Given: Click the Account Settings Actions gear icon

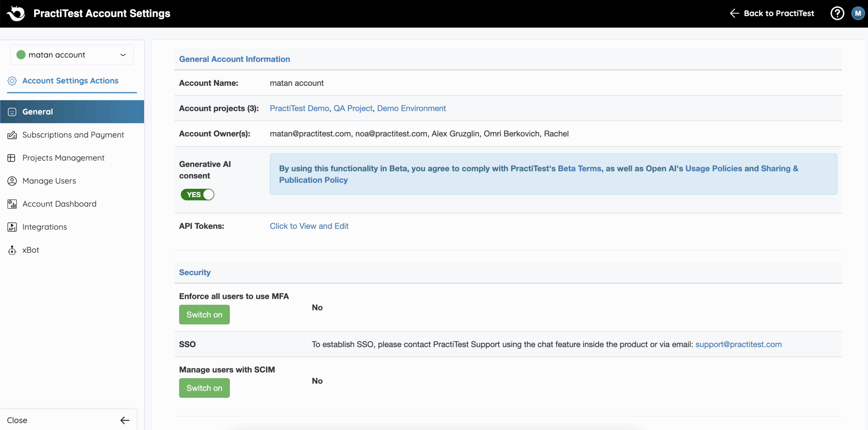Looking at the screenshot, I should click(x=12, y=81).
